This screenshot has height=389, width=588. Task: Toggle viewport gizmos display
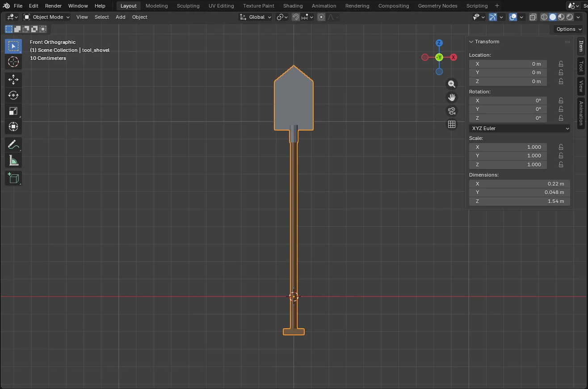point(493,17)
